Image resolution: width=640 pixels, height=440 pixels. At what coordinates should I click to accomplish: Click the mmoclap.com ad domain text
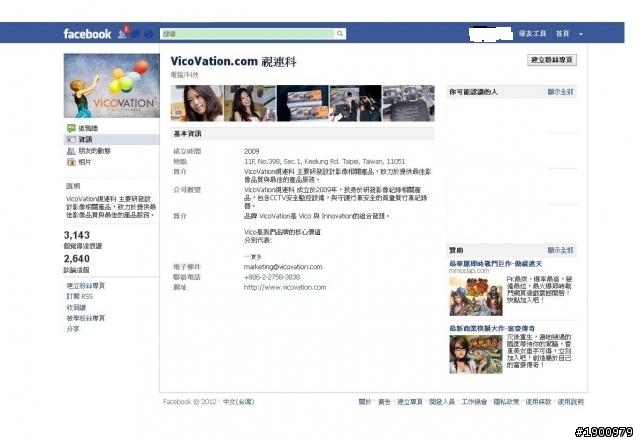coord(469,271)
